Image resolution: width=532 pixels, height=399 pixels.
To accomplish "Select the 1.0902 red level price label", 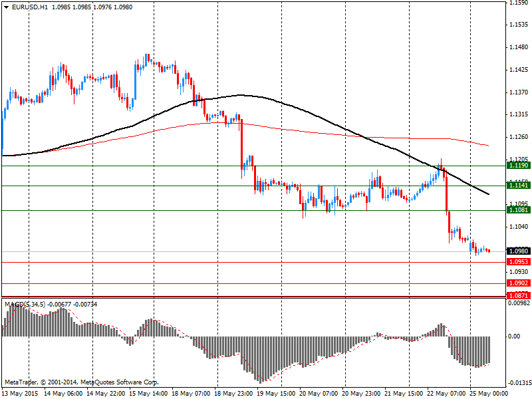I will (x=519, y=283).
